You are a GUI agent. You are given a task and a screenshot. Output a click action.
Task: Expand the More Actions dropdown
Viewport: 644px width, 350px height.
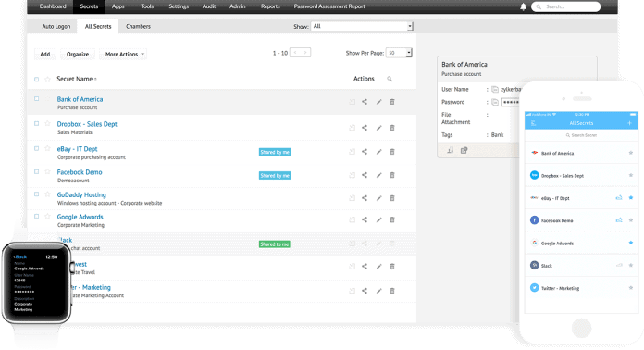(x=123, y=55)
